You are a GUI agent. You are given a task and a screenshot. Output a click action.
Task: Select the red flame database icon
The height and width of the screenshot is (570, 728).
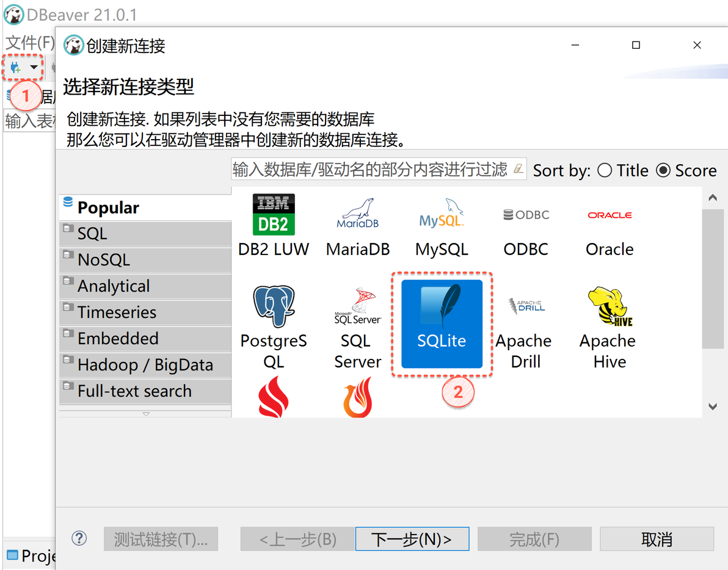coord(274,397)
